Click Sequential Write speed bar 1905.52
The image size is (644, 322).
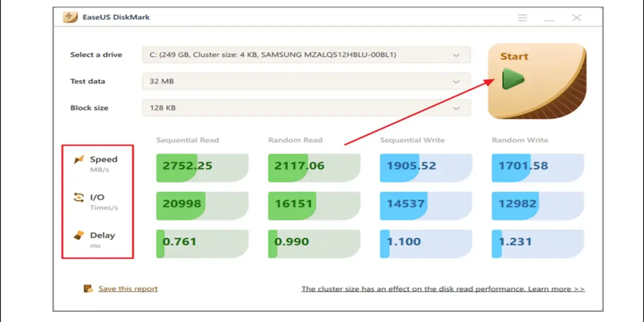coord(426,168)
